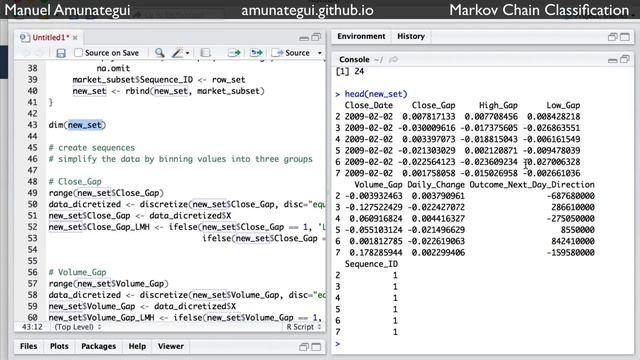Switch to the Environment tab

(361, 36)
